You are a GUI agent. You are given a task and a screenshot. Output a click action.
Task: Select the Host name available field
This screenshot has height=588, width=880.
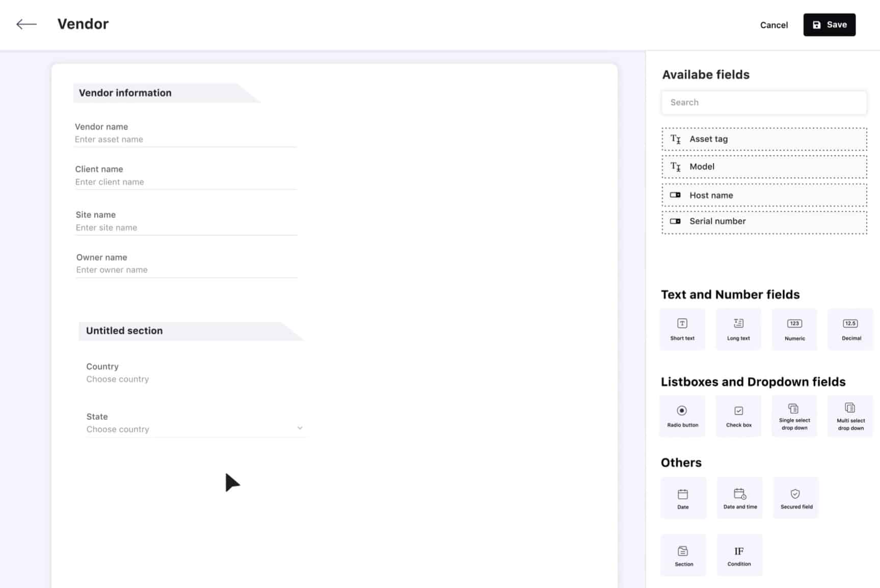[x=764, y=195]
